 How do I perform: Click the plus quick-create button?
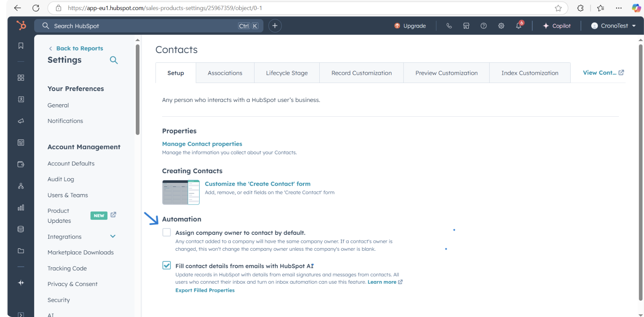tap(275, 26)
